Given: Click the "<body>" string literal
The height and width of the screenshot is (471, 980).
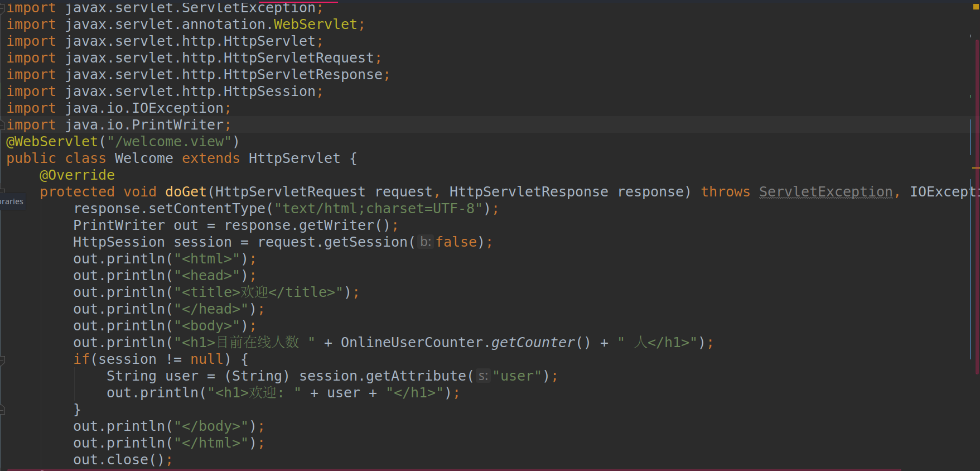Looking at the screenshot, I should pos(207,326).
